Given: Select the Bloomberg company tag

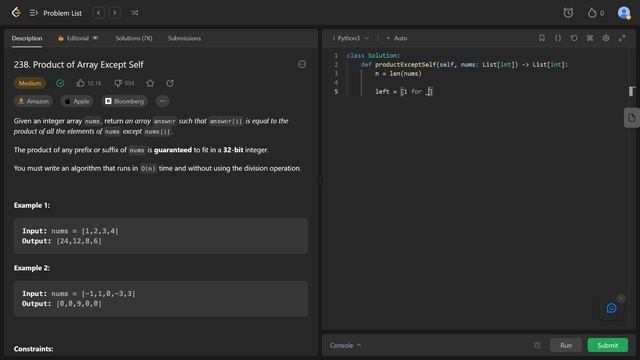Looking at the screenshot, I should 124,101.
